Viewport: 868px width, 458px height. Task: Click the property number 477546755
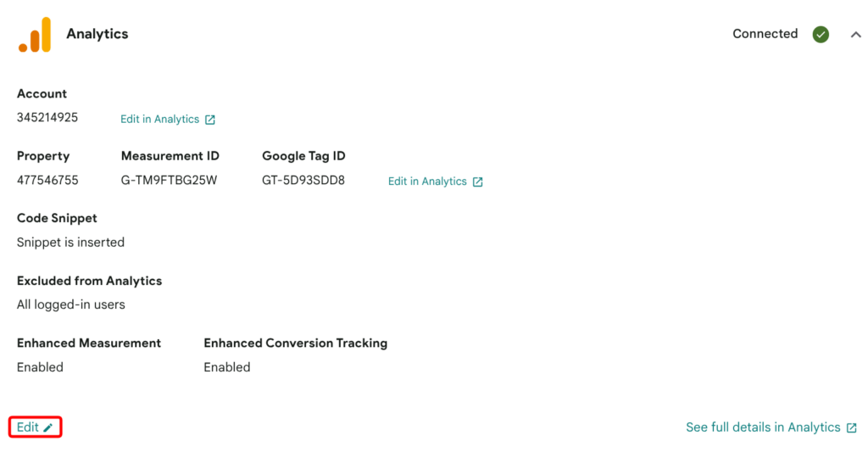tap(47, 180)
